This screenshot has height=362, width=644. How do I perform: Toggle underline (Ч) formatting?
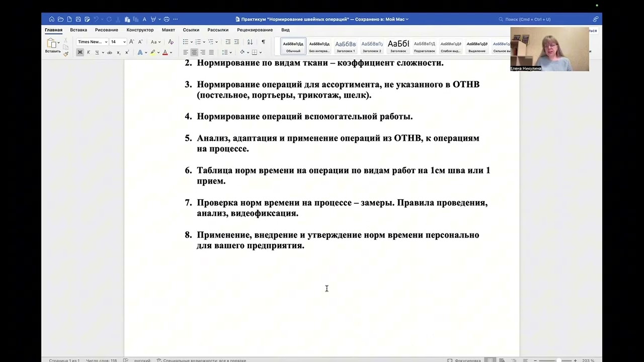pos(97,52)
